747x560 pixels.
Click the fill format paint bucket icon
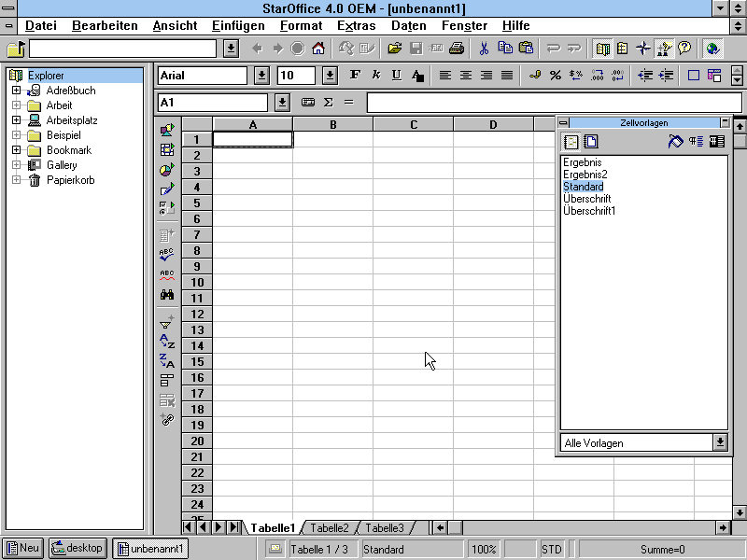point(675,142)
